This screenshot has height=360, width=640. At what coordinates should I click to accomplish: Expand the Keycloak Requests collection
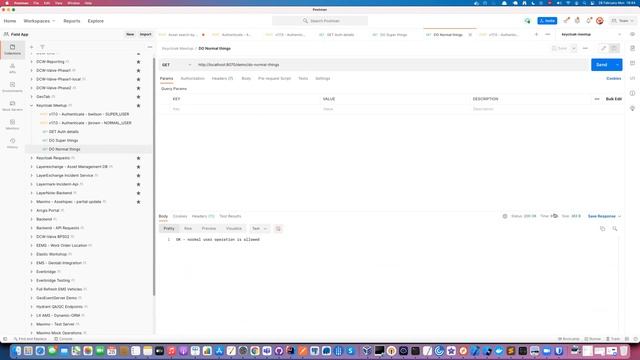[31, 158]
